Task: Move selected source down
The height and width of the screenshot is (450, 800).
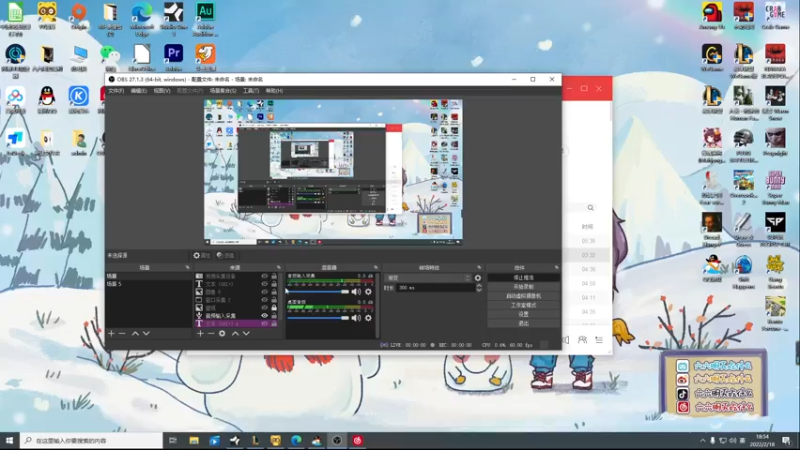Action: click(246, 333)
